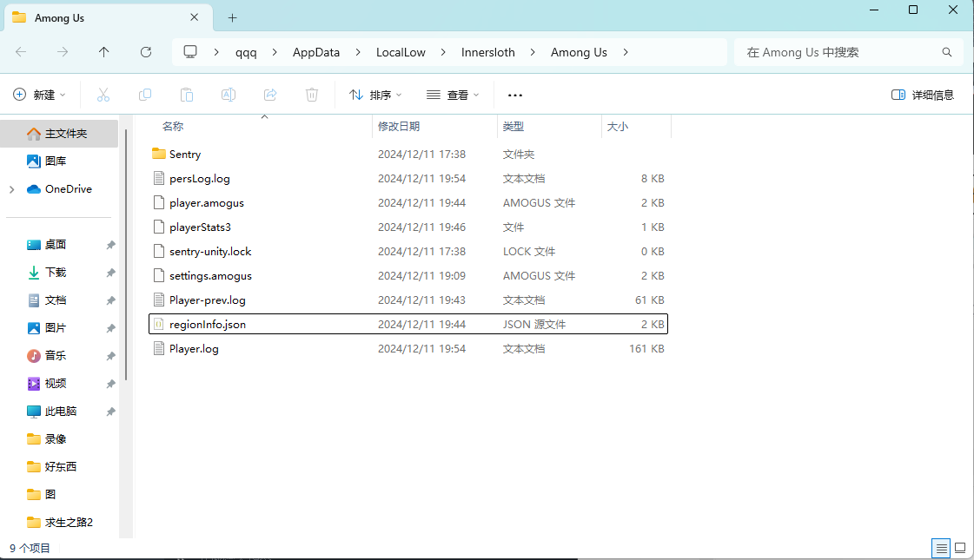Open 好东西 folder in sidebar
Image resolution: width=974 pixels, height=560 pixels.
tap(59, 467)
